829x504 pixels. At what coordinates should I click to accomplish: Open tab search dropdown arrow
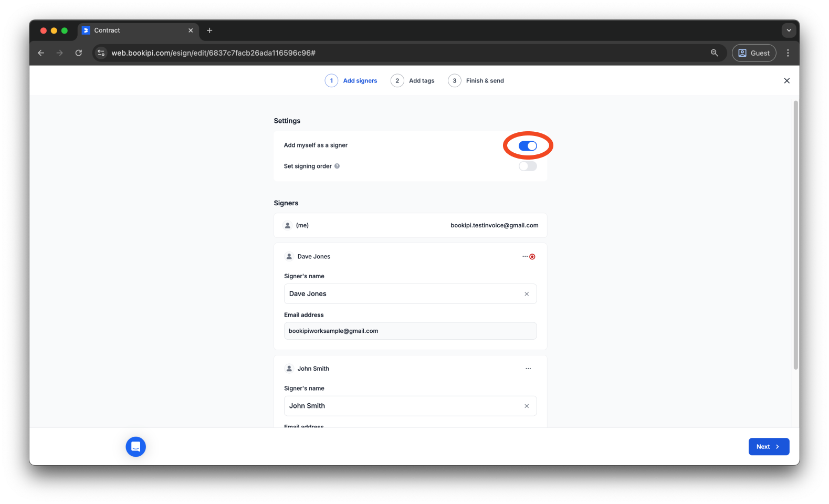point(789,30)
